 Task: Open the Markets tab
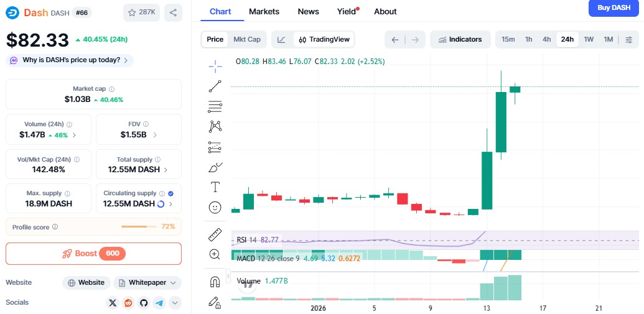pyautogui.click(x=264, y=11)
